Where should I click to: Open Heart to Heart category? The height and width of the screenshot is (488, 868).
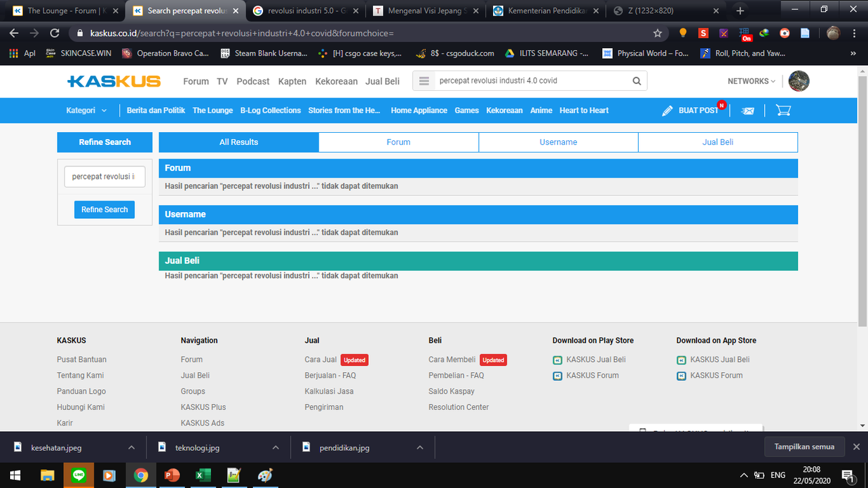tap(584, 110)
